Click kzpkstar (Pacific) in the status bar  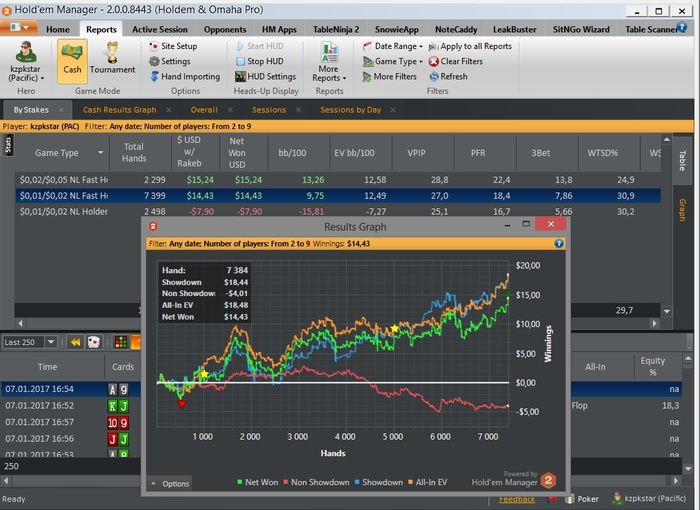649,498
